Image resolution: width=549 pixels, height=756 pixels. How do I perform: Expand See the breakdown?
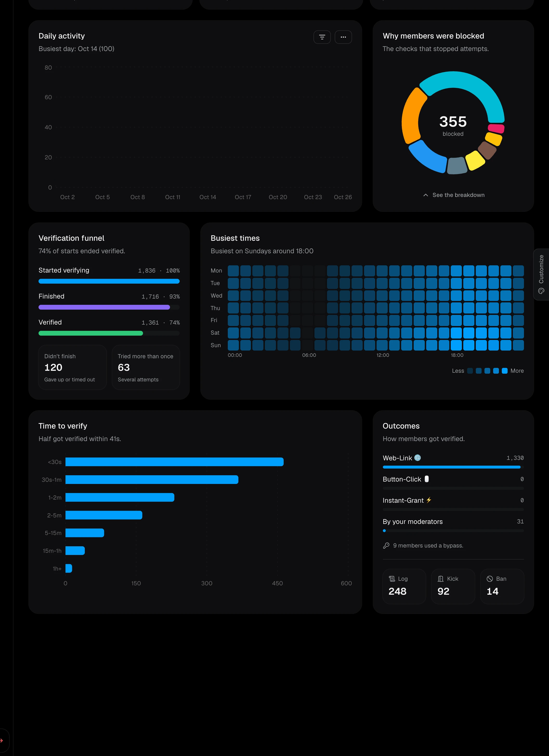(x=453, y=195)
